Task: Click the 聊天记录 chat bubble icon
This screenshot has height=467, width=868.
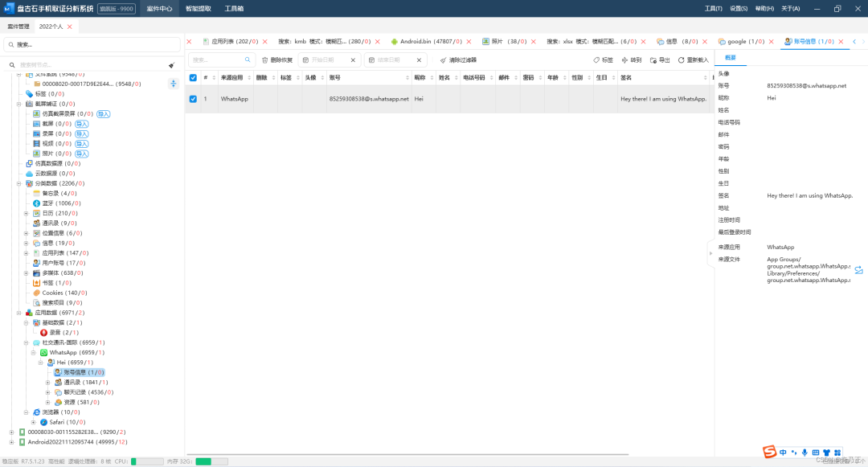Action: 58,392
